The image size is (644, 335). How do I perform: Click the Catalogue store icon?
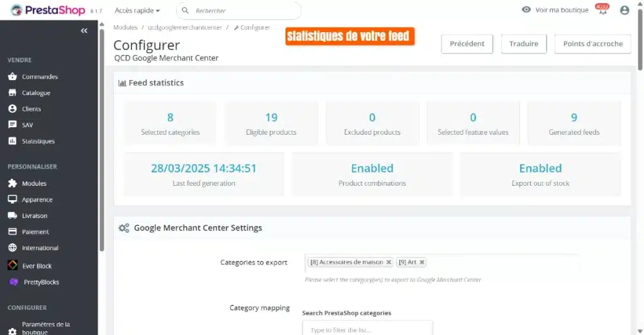(13, 93)
